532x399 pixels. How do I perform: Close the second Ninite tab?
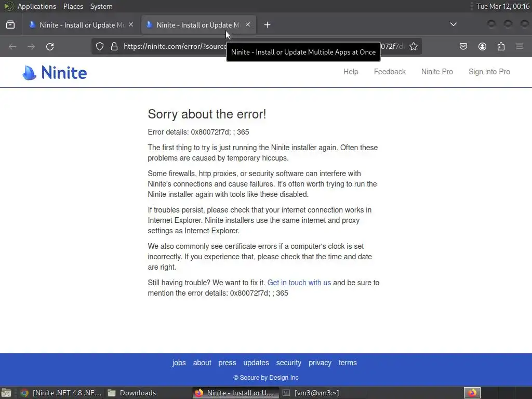[x=248, y=25]
